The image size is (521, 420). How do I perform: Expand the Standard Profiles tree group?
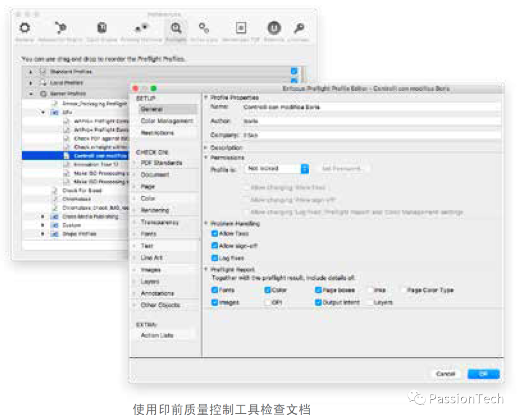31,71
